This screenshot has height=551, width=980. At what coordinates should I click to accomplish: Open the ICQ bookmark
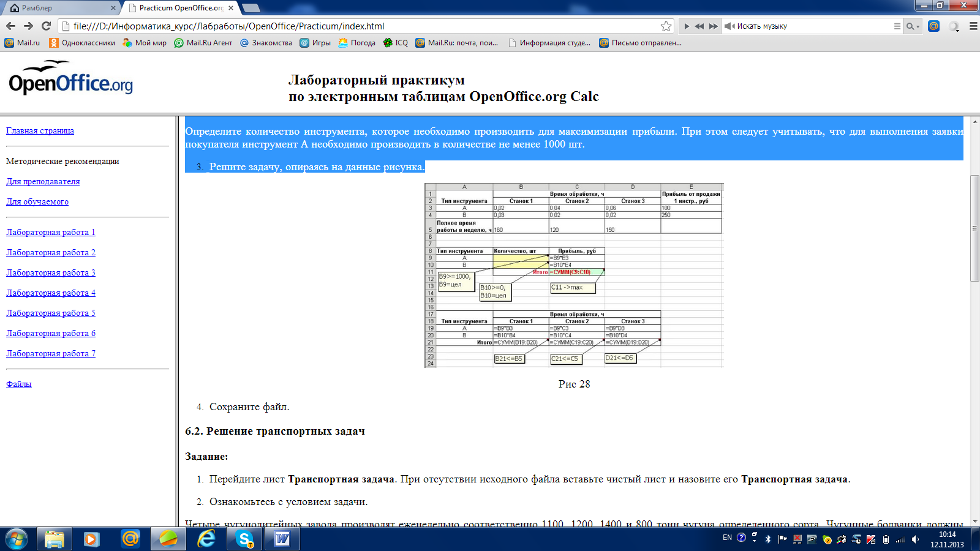coord(395,43)
